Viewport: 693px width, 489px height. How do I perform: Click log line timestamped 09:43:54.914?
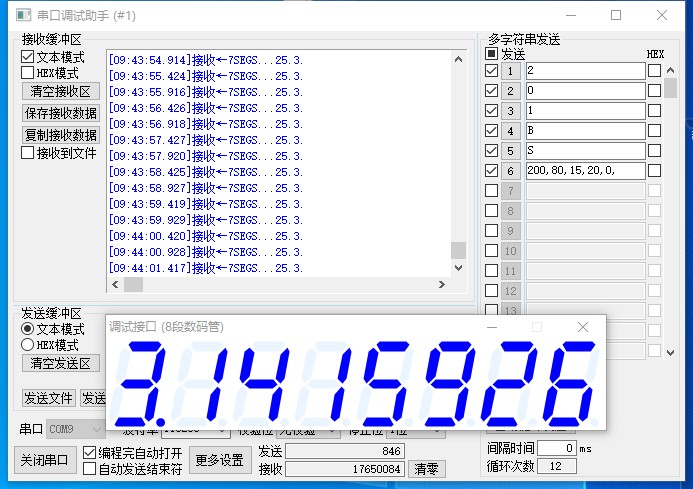[206, 60]
